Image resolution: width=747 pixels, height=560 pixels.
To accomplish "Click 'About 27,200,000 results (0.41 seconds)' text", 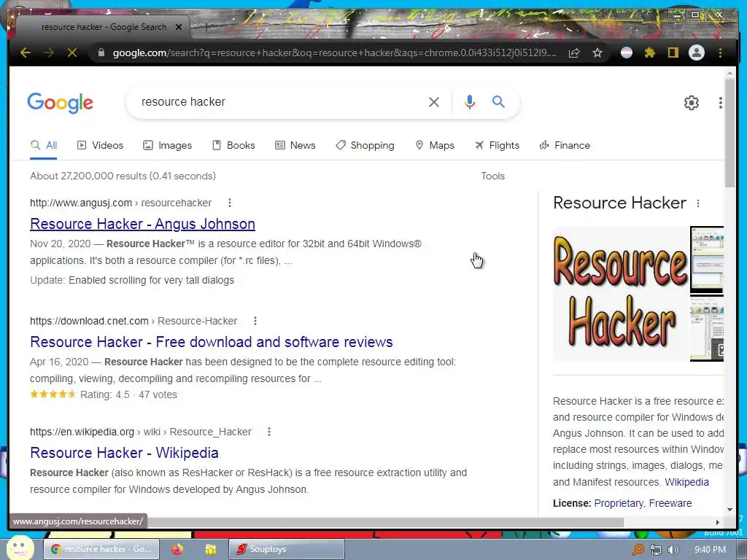I will [x=123, y=176].
